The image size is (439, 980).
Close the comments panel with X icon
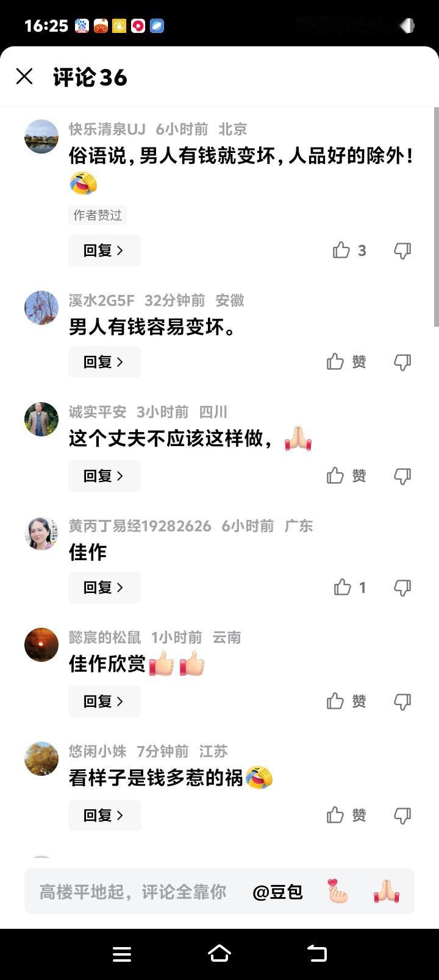coord(24,77)
